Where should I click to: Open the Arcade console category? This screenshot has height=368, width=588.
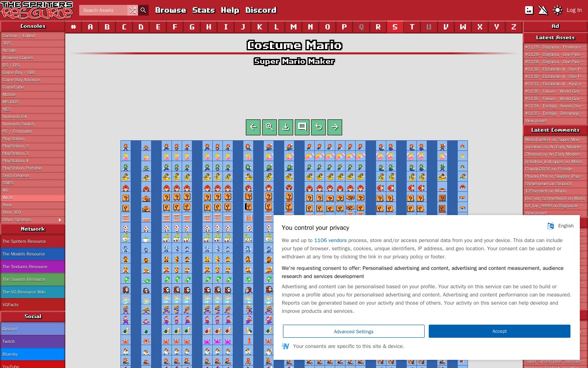coord(33,51)
